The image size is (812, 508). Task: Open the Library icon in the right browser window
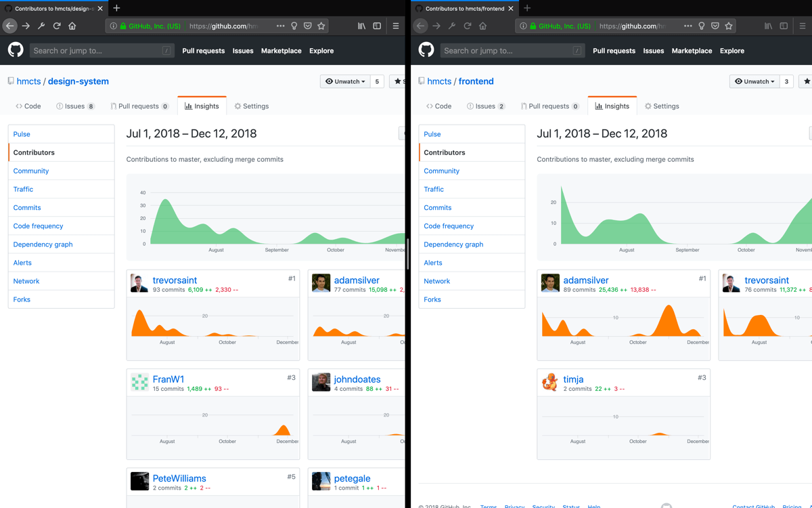(x=769, y=26)
